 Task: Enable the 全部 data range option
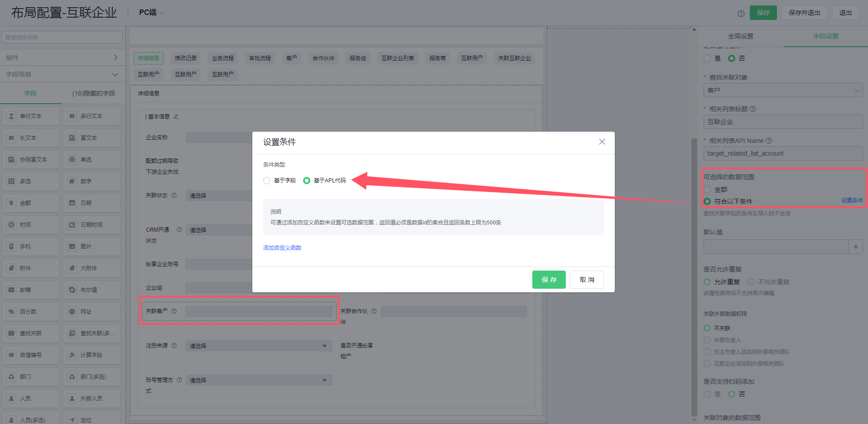tap(707, 190)
